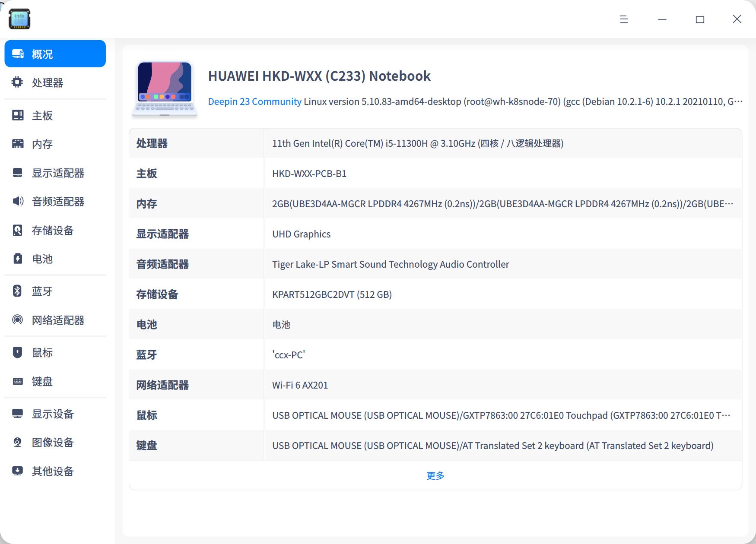Click the Touchpad mouse device value text
This screenshot has width=756, height=544.
point(501,415)
